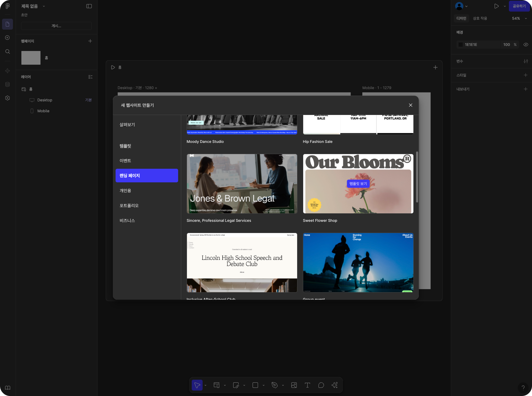Play the 홈 page from canvas header
This screenshot has width=532, height=396.
[x=113, y=67]
